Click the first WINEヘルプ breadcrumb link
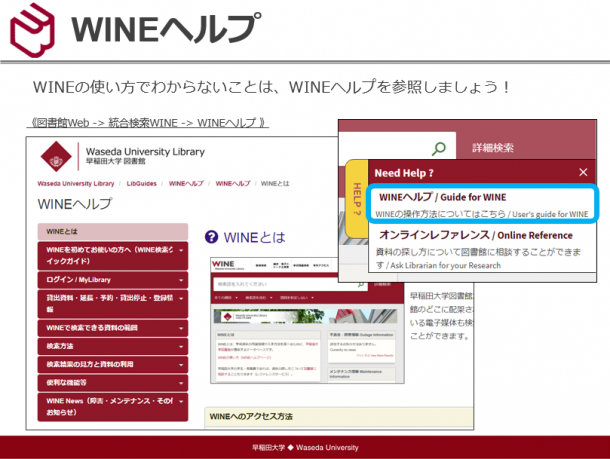Image resolution: width=610 pixels, height=459 pixels. click(186, 184)
